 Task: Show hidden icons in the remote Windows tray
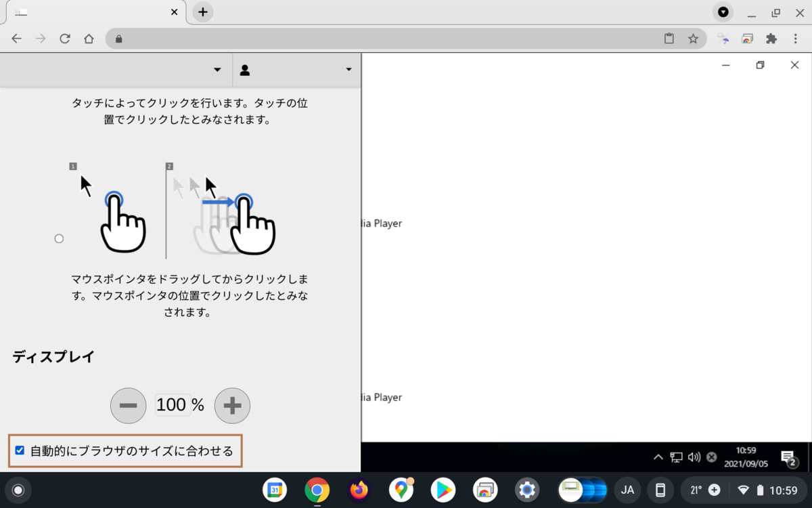pyautogui.click(x=658, y=457)
